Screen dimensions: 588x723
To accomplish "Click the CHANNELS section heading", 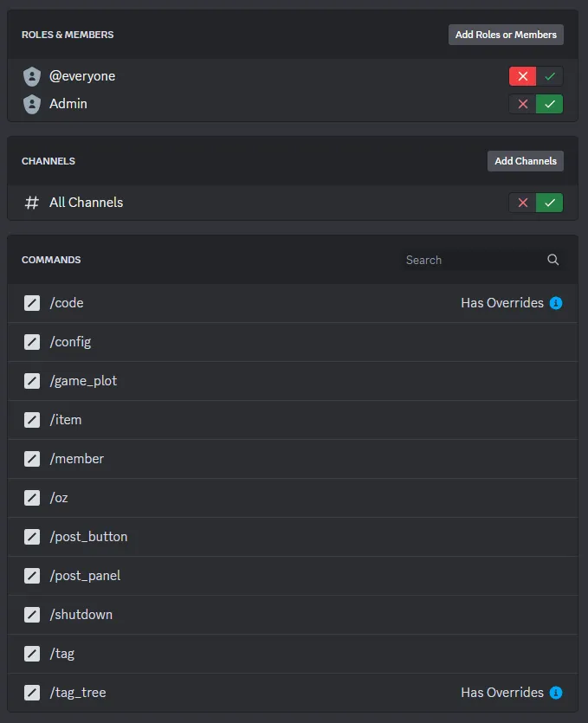I will click(48, 161).
